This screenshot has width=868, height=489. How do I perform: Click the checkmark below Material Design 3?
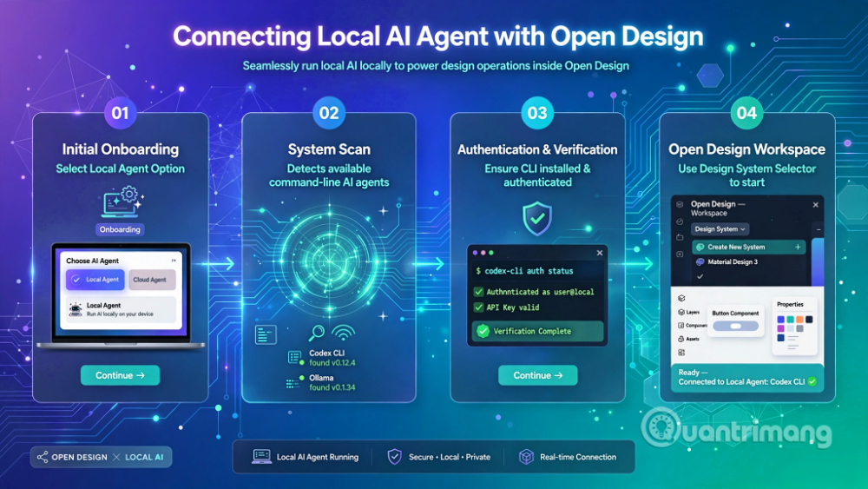pos(700,276)
